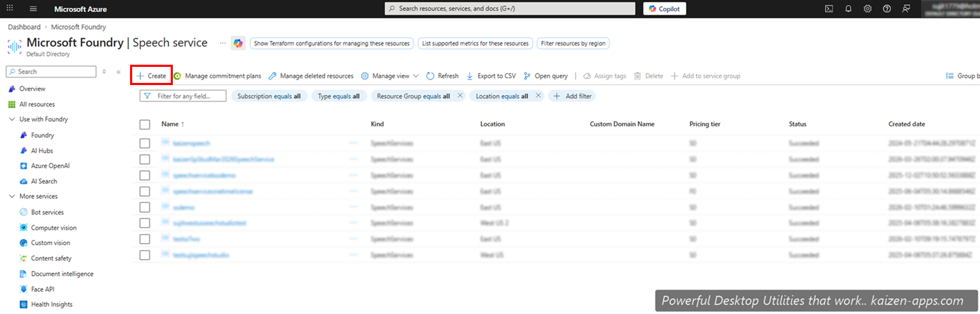Check the West US 2 row checkbox

(145, 223)
